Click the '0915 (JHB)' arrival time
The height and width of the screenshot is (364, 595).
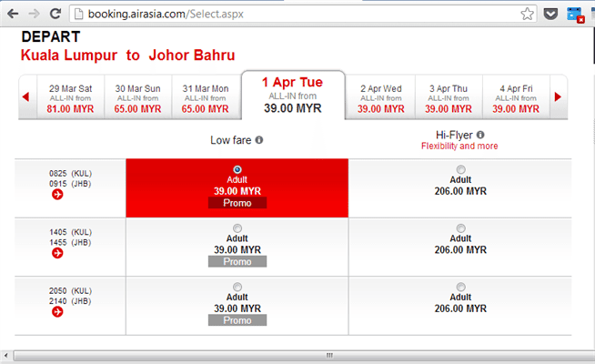click(x=70, y=184)
